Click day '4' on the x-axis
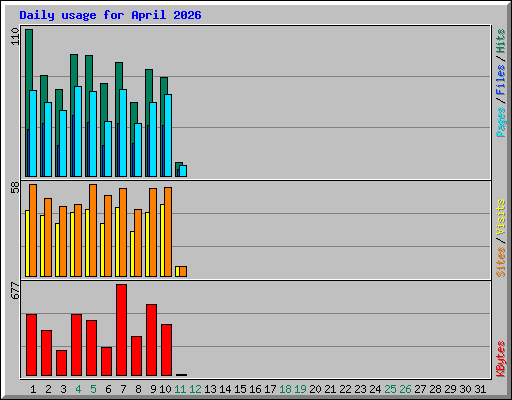This screenshot has height=400, width=512. (x=78, y=389)
